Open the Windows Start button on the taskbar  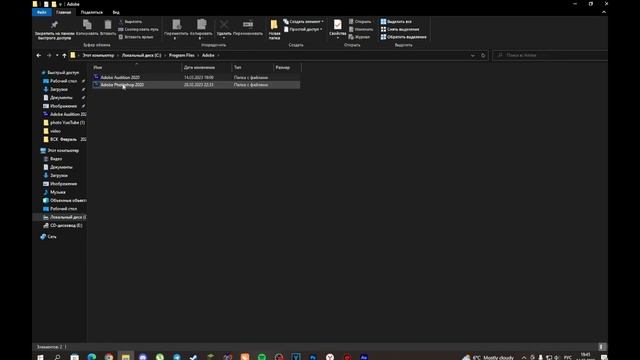40,357
